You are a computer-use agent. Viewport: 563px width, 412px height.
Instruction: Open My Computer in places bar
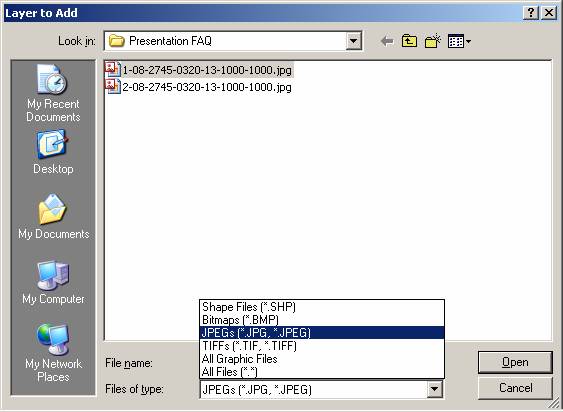[53, 282]
